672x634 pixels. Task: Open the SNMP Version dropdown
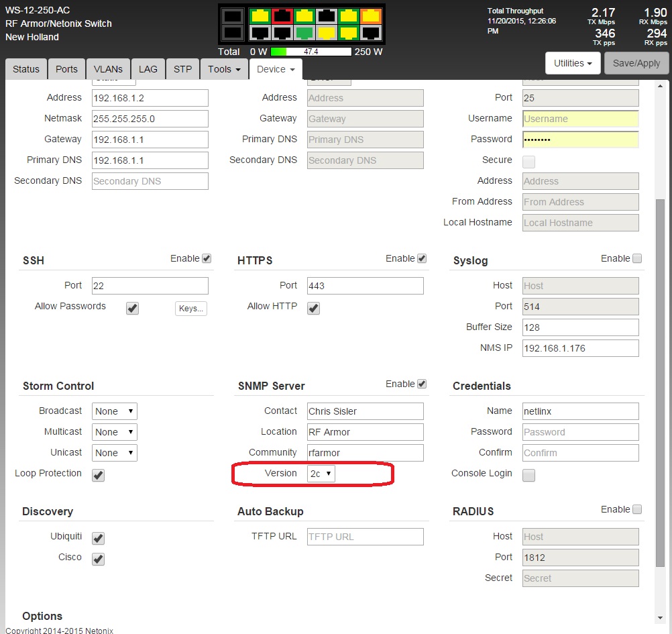coord(321,474)
